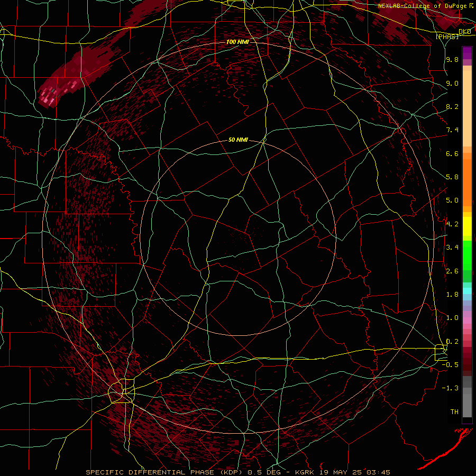Click the 5.0 scale value
Image resolution: width=476 pixels, height=476 pixels.
pyautogui.click(x=452, y=200)
